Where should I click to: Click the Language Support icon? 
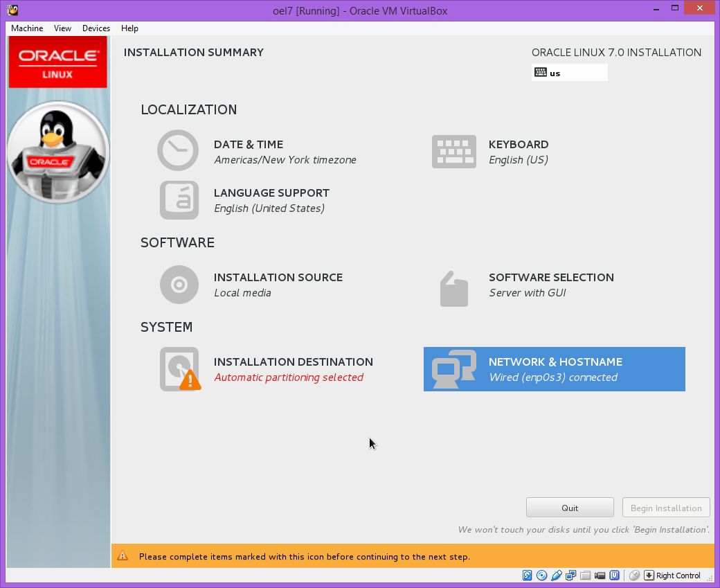coord(179,200)
